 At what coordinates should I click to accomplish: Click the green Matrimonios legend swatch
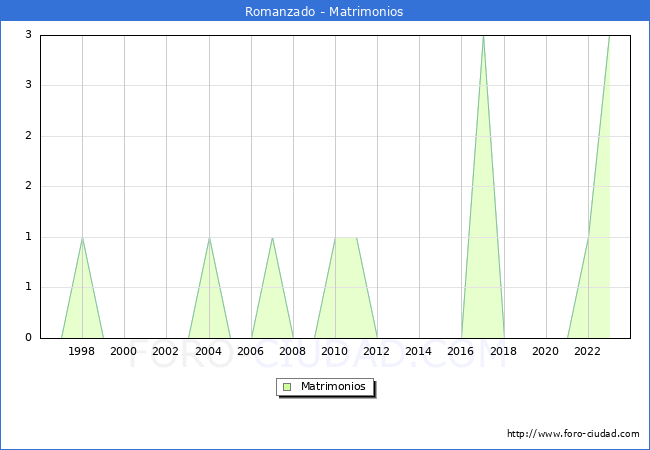pos(287,387)
